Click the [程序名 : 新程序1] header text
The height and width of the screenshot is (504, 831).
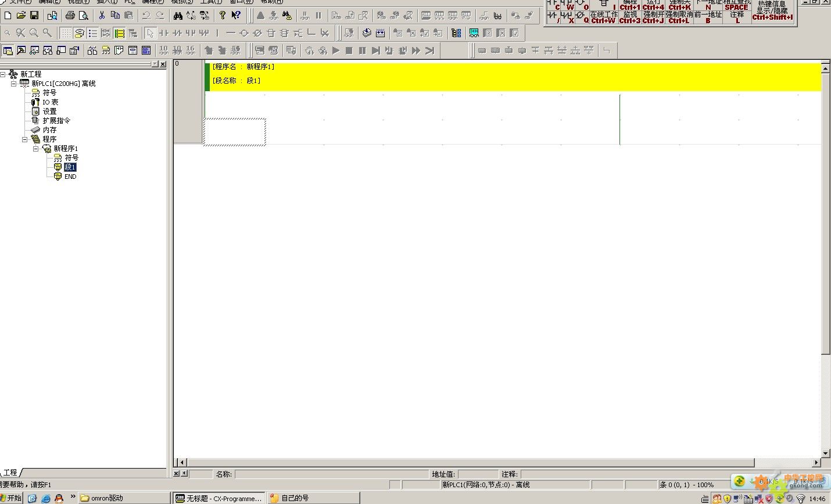point(243,67)
